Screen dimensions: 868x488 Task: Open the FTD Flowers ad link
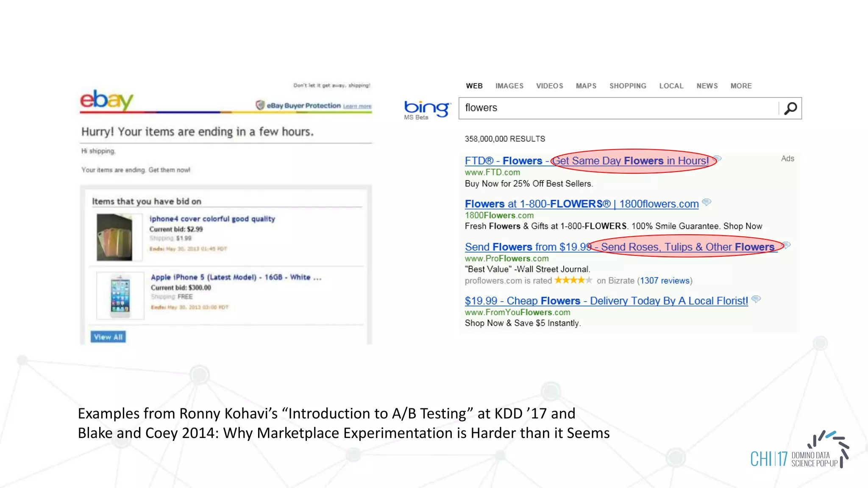tap(587, 161)
